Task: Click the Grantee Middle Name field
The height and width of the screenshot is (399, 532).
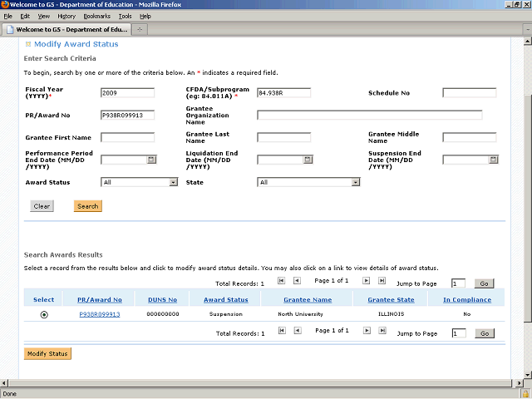Action: (x=469, y=137)
